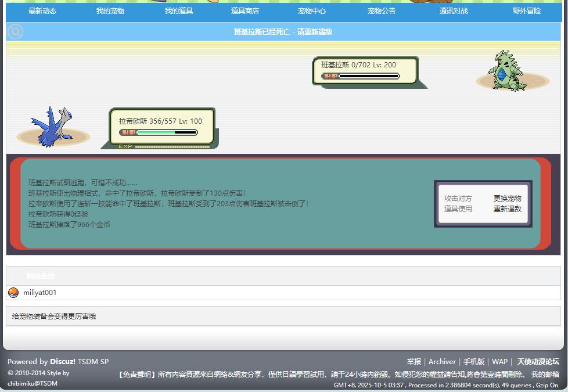Click the HP label icon on 班基拉斯's health bar

pyautogui.click(x=330, y=76)
